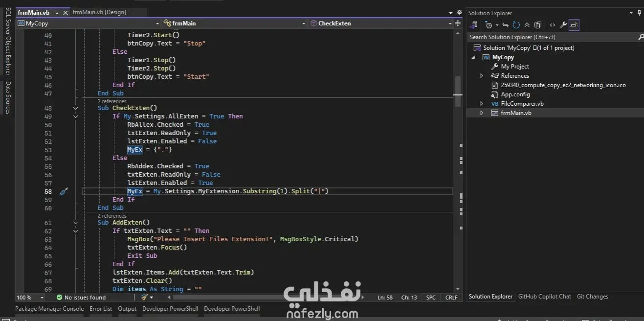Image resolution: width=644 pixels, height=321 pixels.
Task: Open the Output window tab
Action: (x=127, y=309)
